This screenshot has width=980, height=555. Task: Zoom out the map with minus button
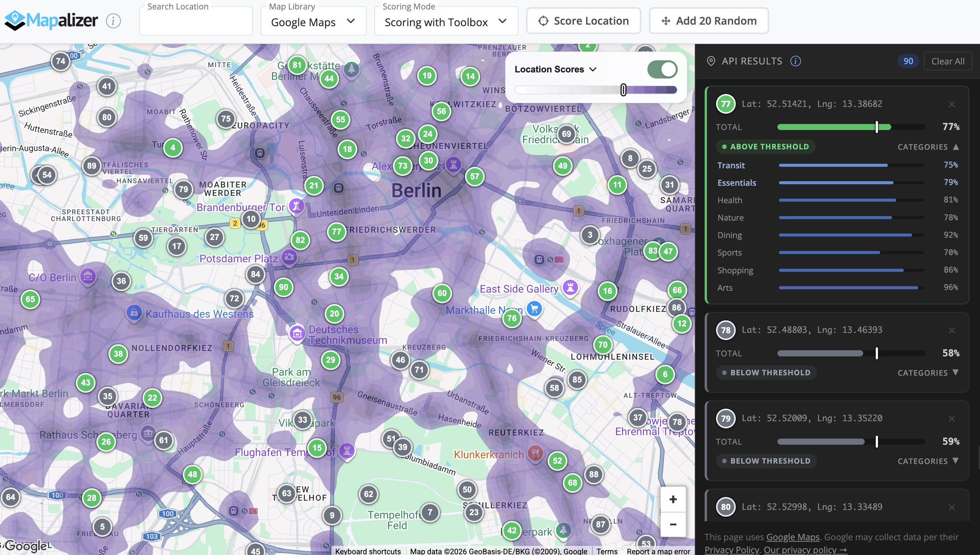click(673, 525)
